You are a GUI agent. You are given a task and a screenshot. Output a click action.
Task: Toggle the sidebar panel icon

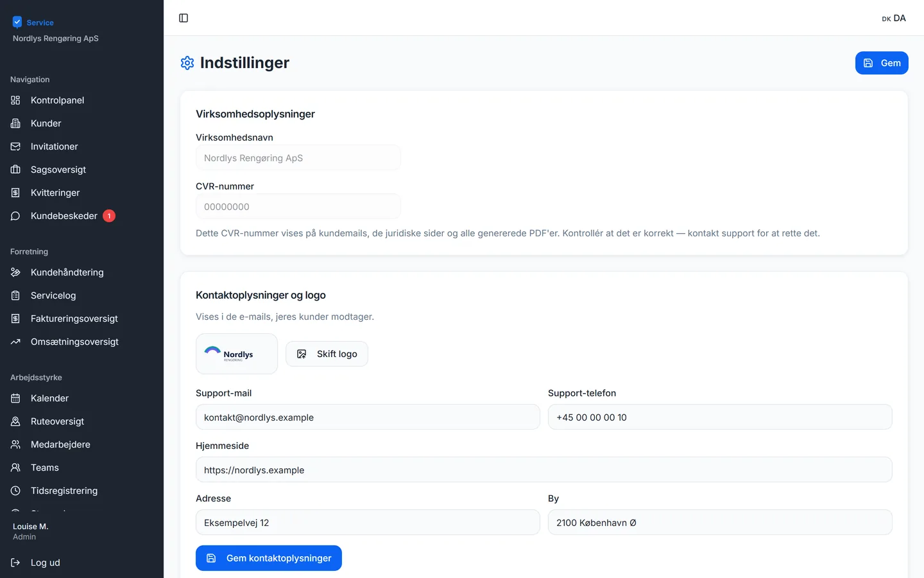point(184,18)
